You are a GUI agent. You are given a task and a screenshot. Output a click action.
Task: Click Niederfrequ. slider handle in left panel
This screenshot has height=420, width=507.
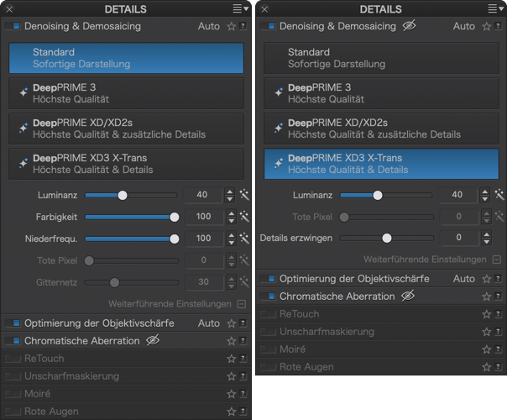point(175,239)
